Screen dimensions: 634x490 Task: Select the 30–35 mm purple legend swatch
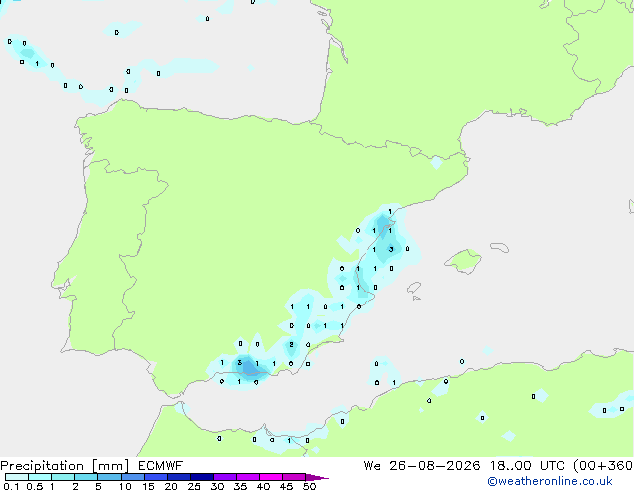[x=225, y=477]
